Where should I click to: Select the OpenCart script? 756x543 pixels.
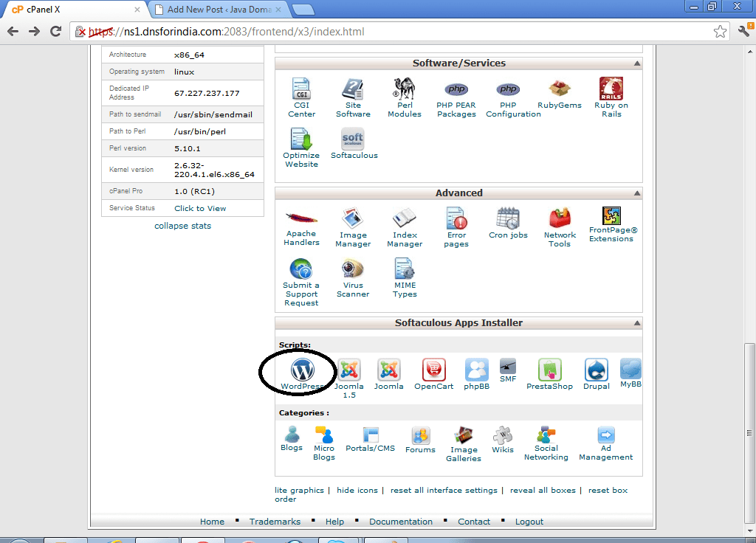[x=433, y=374]
